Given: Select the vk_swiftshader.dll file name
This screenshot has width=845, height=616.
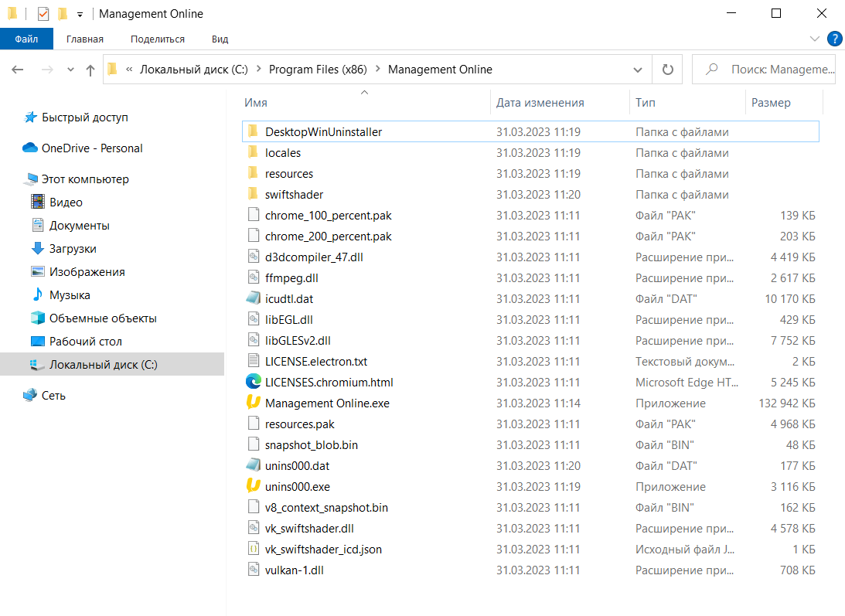Looking at the screenshot, I should tap(309, 528).
